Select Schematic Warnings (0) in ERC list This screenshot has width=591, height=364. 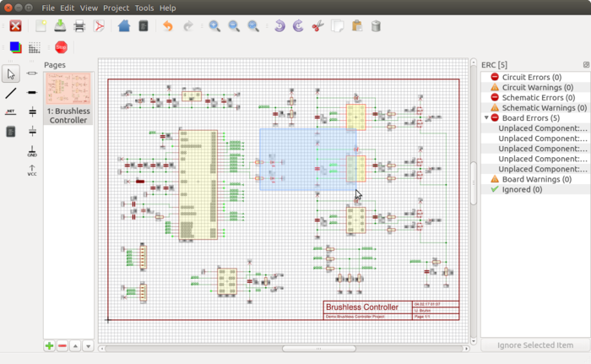544,108
